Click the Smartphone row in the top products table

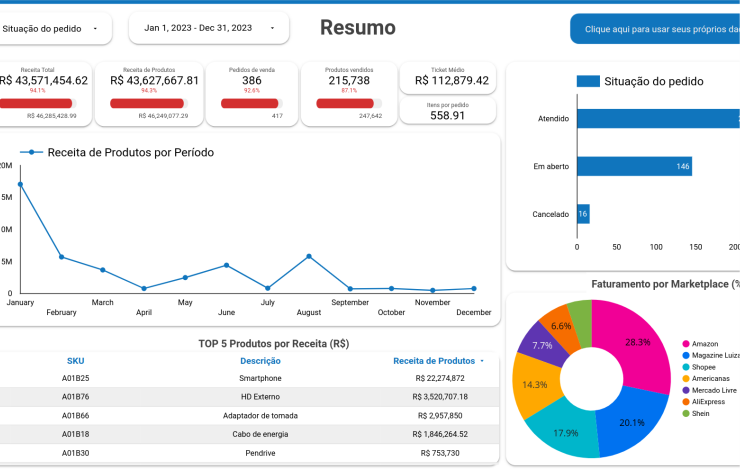[x=260, y=378]
